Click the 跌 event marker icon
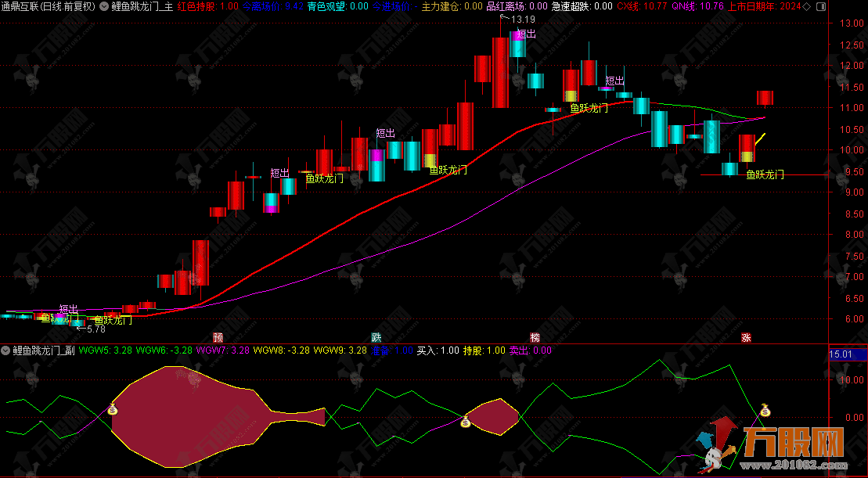868x478 pixels. (x=376, y=337)
